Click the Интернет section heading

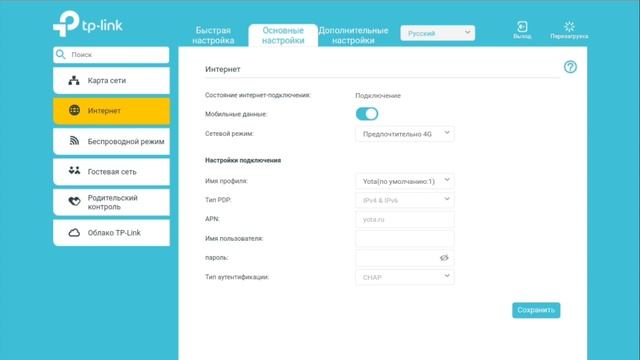[x=222, y=69]
